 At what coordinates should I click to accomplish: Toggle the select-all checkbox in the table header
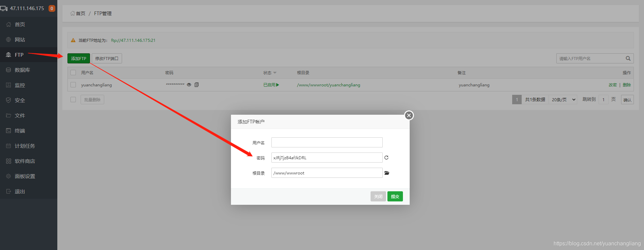[x=73, y=73]
